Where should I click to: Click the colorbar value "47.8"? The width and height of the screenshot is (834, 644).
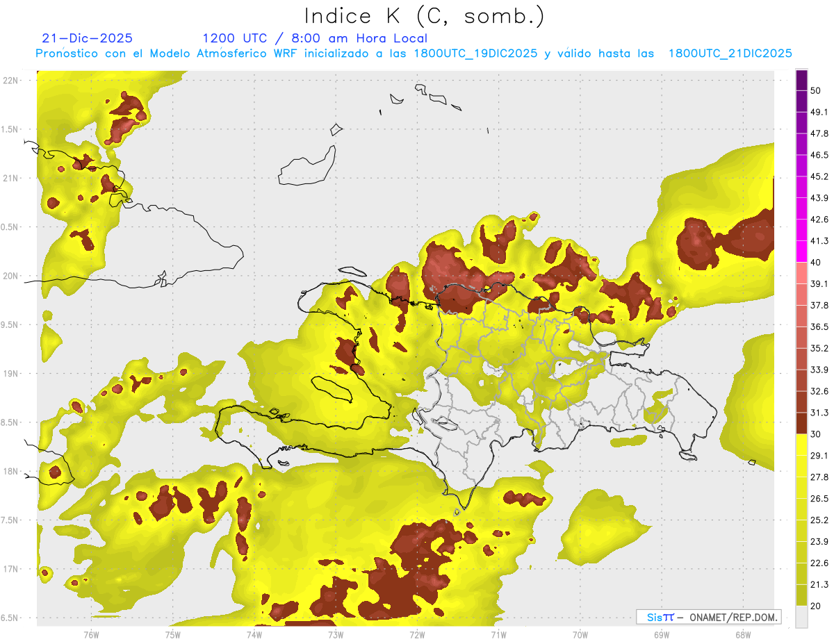pyautogui.click(x=819, y=133)
